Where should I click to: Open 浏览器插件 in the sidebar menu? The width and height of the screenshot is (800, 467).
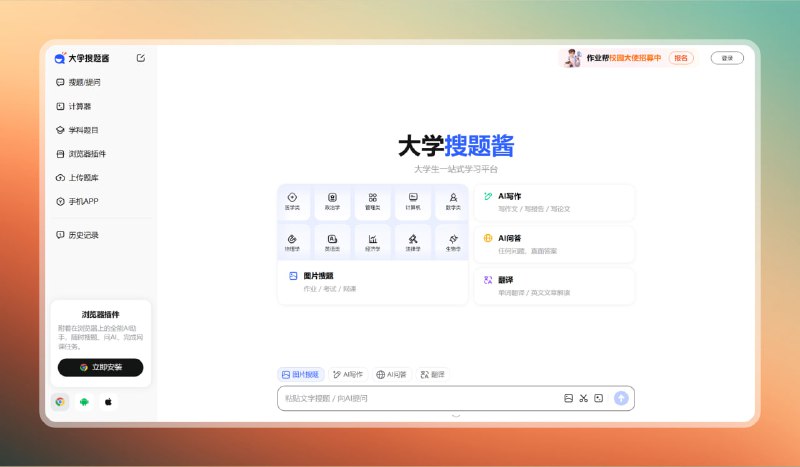[x=81, y=154]
